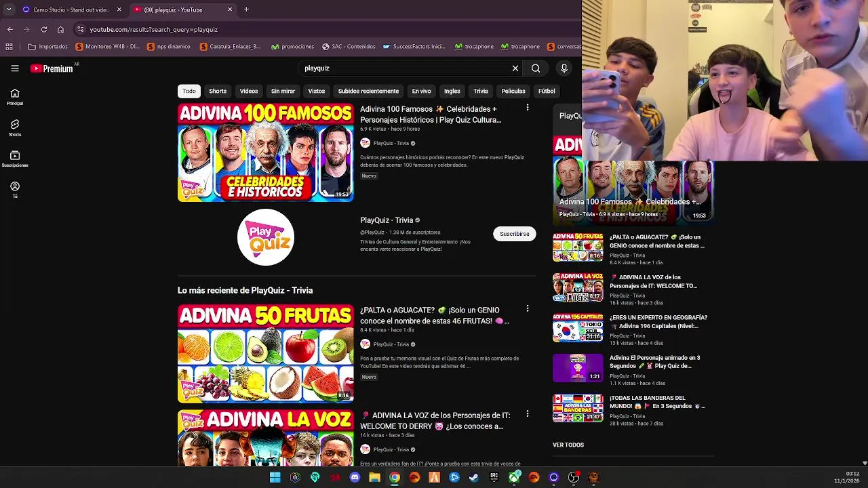Image resolution: width=868 pixels, height=488 pixels.
Task: Close the playquiz YouTube browser tab
Action: (x=230, y=9)
